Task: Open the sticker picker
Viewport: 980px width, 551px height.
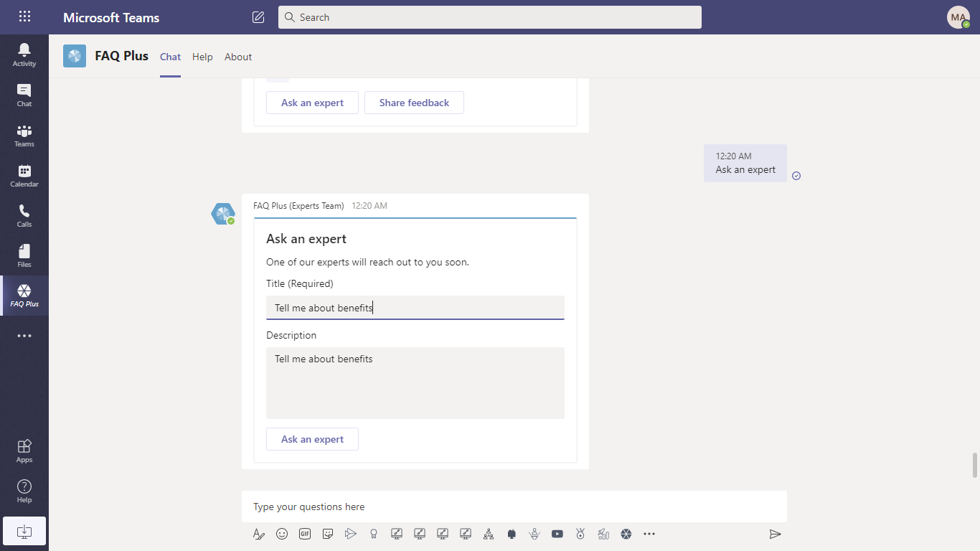Action: [328, 534]
